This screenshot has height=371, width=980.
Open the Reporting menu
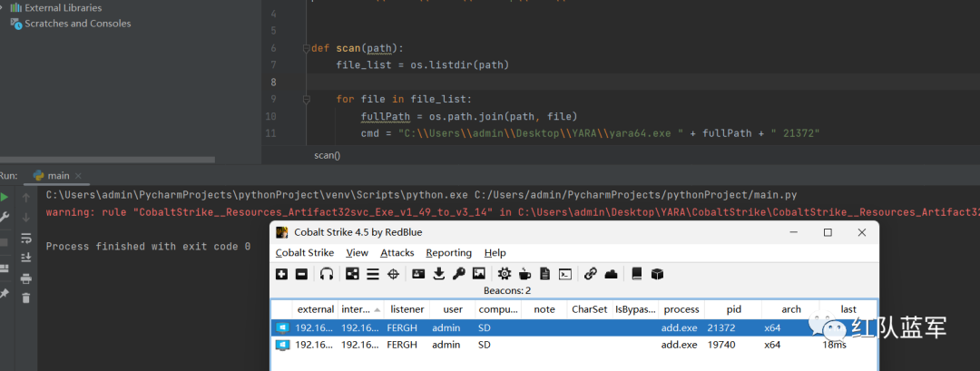point(449,252)
